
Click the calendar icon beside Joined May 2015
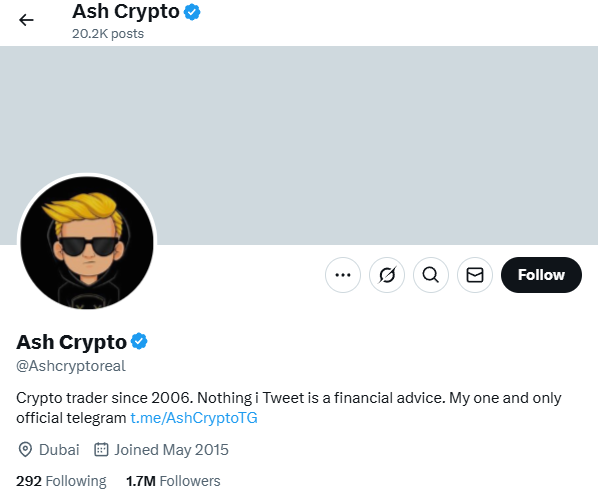[x=101, y=449]
